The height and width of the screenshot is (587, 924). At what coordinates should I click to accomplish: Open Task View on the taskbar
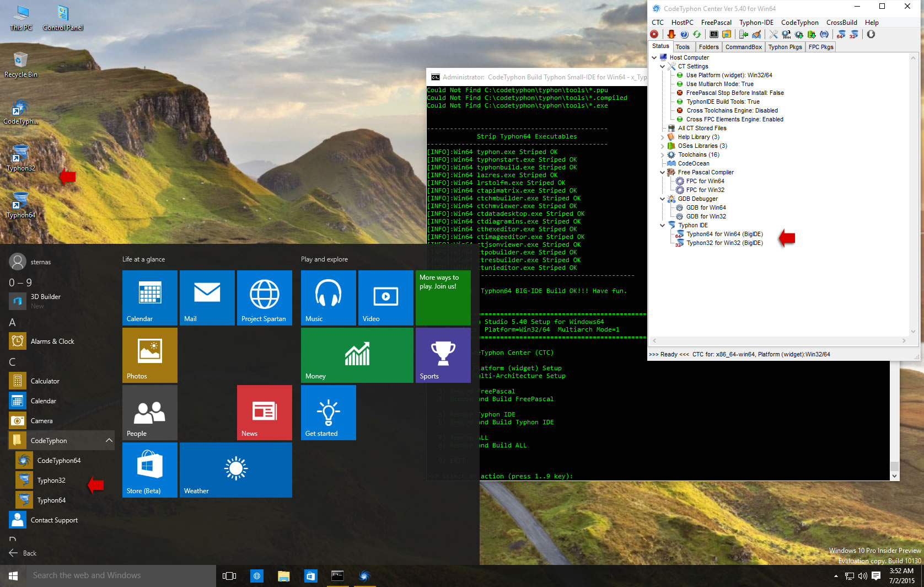pos(229,576)
